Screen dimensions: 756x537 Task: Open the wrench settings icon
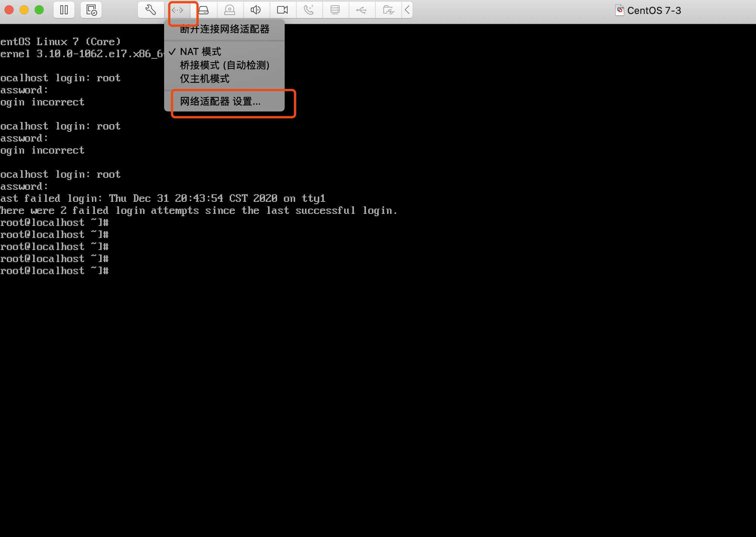coord(151,10)
